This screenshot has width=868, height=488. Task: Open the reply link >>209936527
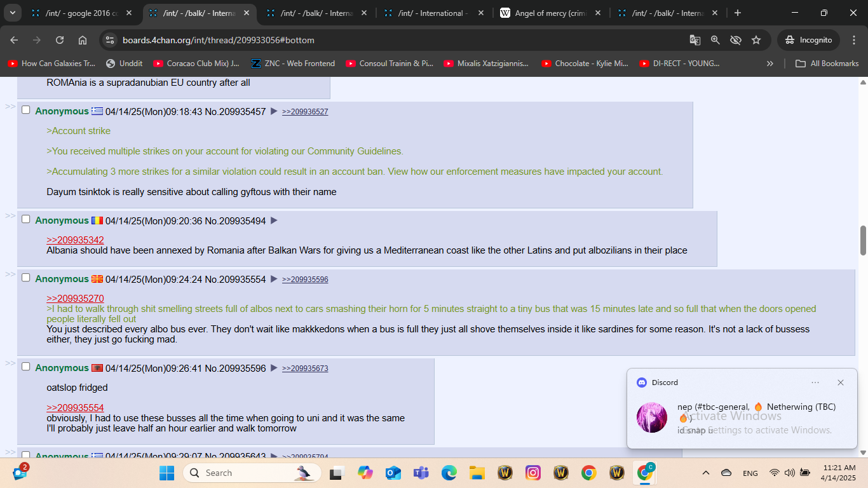305,112
